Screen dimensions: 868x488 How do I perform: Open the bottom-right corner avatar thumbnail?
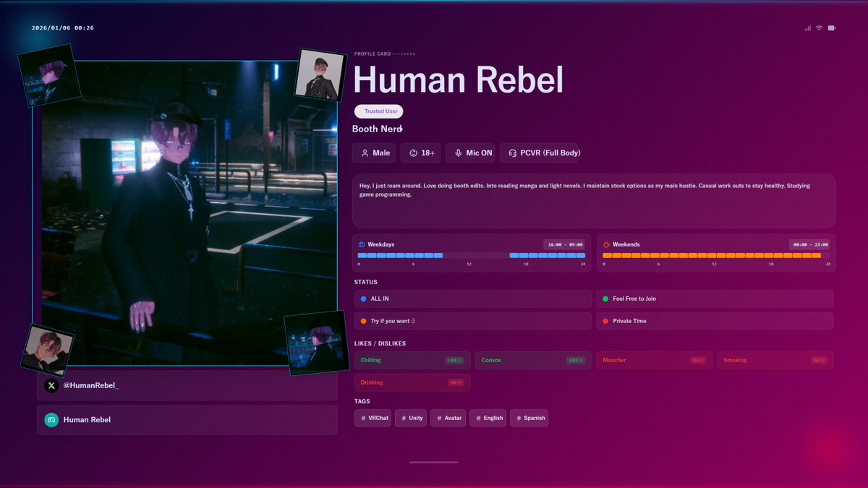pos(317,343)
